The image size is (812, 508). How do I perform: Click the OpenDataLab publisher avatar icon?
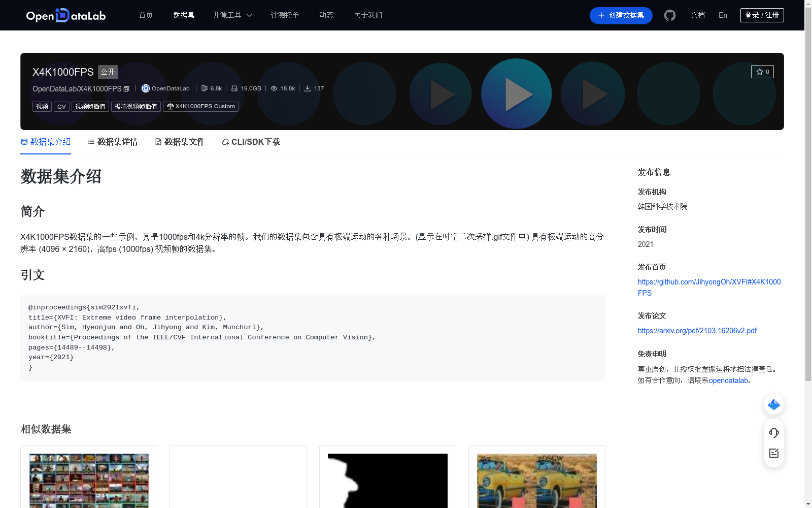point(146,88)
